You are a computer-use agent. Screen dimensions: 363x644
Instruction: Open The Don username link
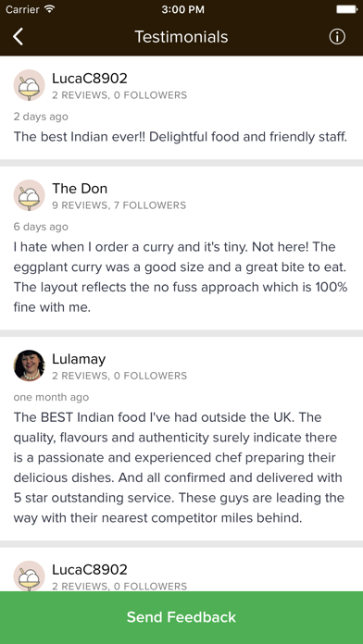click(x=80, y=189)
